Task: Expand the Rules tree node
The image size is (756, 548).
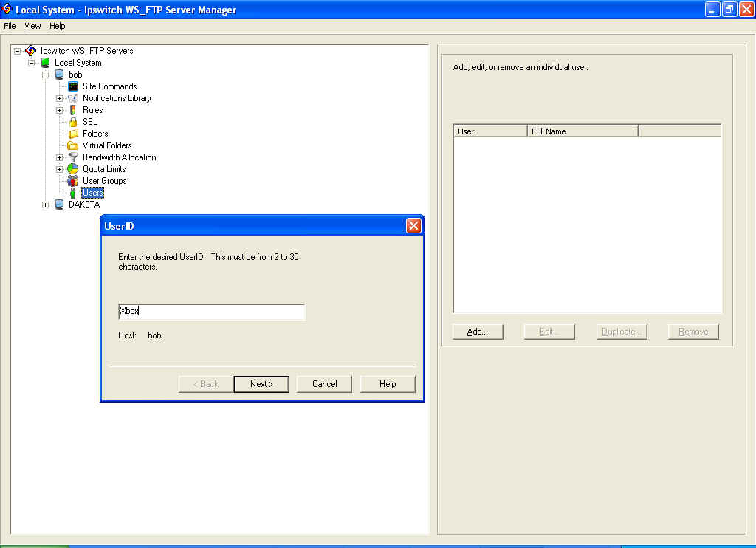Action: coord(59,110)
